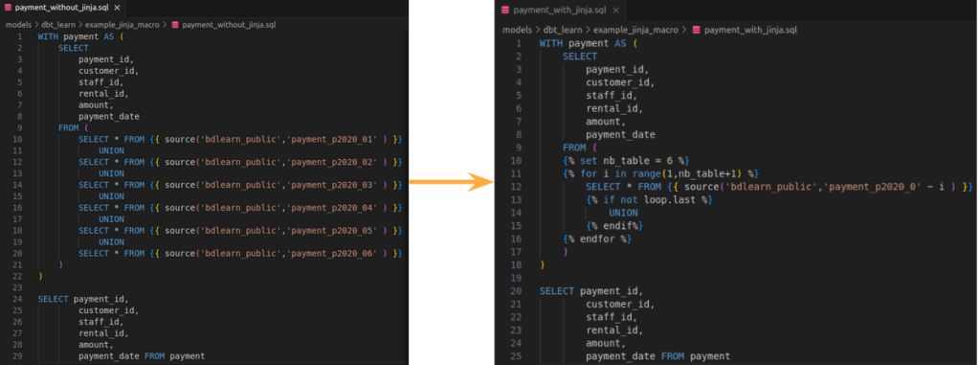Image resolution: width=980 pixels, height=365 pixels.
Task: Click SQL file icon on payment_without_jinja.sql tab
Action: (8, 8)
